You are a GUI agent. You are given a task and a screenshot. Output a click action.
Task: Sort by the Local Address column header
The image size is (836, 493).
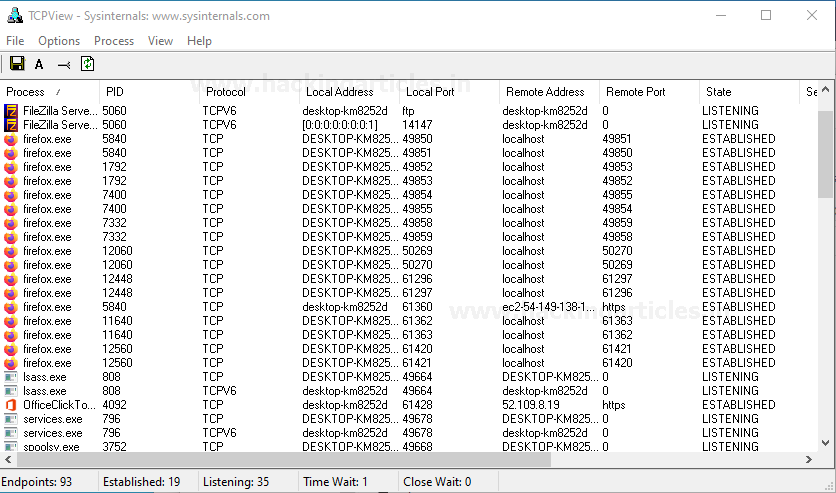pos(349,92)
